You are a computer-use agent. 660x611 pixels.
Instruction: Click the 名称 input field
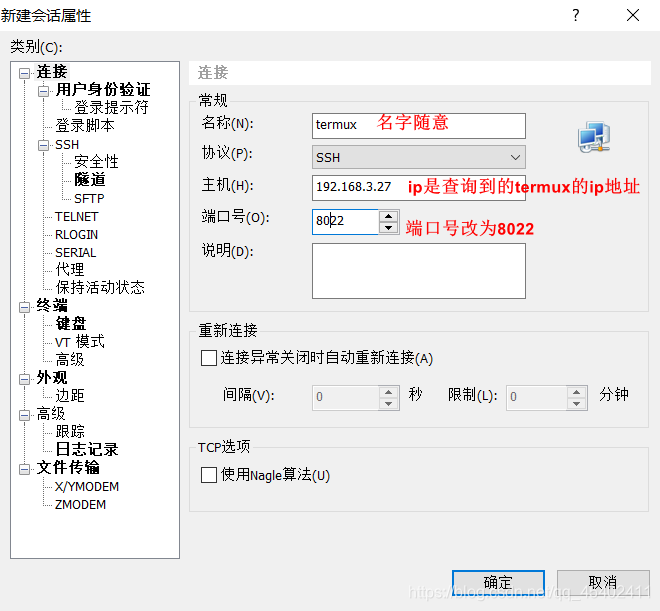point(418,125)
